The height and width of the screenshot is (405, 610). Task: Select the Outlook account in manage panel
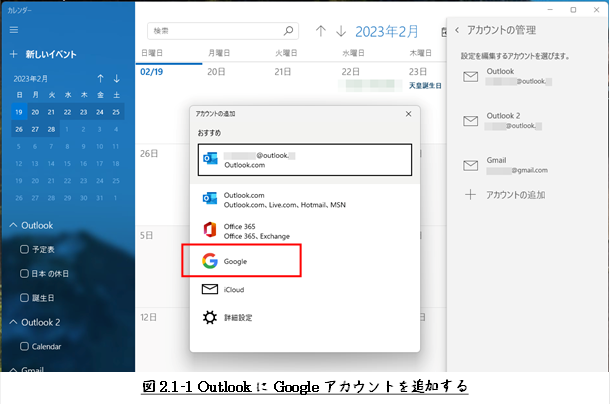pyautogui.click(x=528, y=76)
